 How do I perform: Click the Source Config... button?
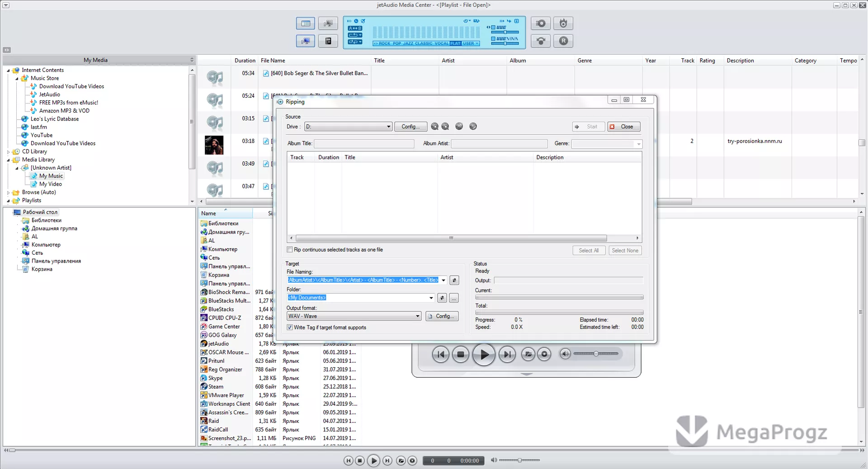point(410,127)
